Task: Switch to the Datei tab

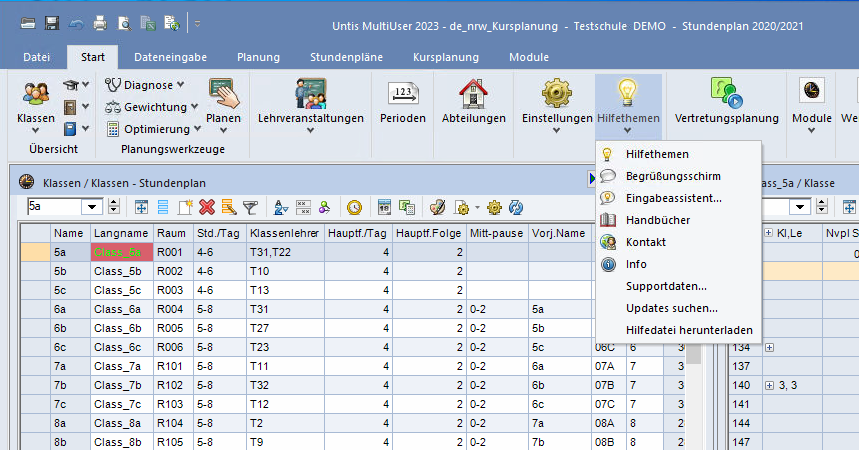Action: (37, 57)
